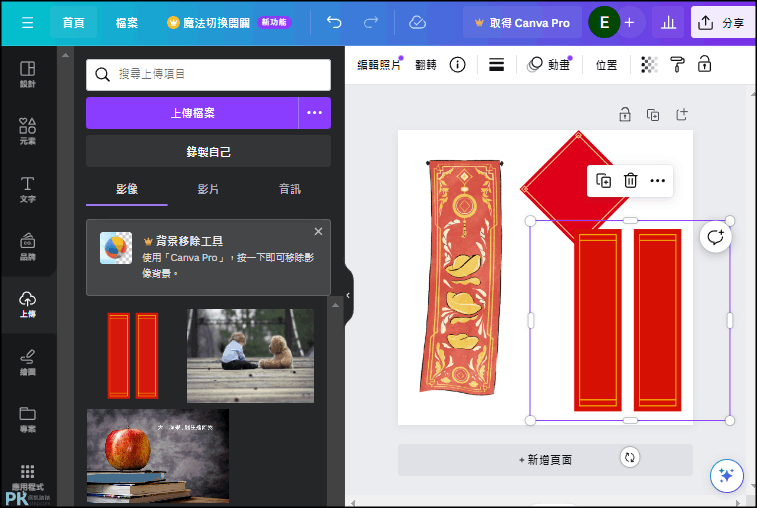
Task: Switch to 影片 videos tab
Action: point(208,189)
